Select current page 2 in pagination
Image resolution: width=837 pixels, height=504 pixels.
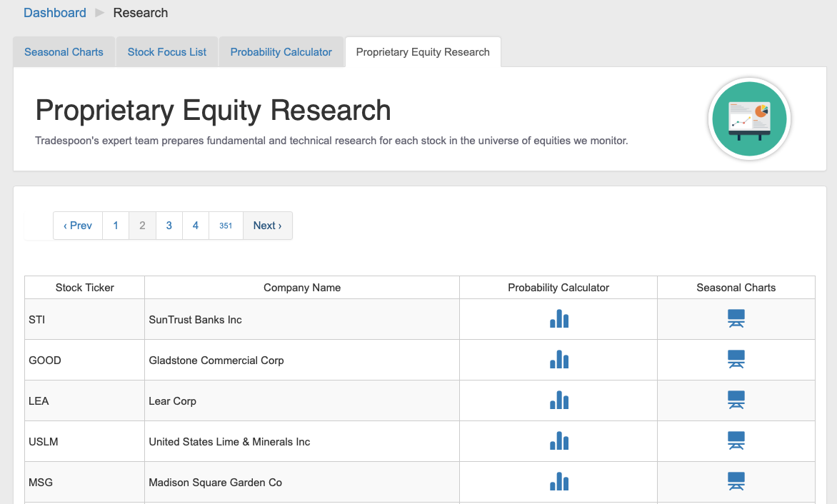pos(143,226)
